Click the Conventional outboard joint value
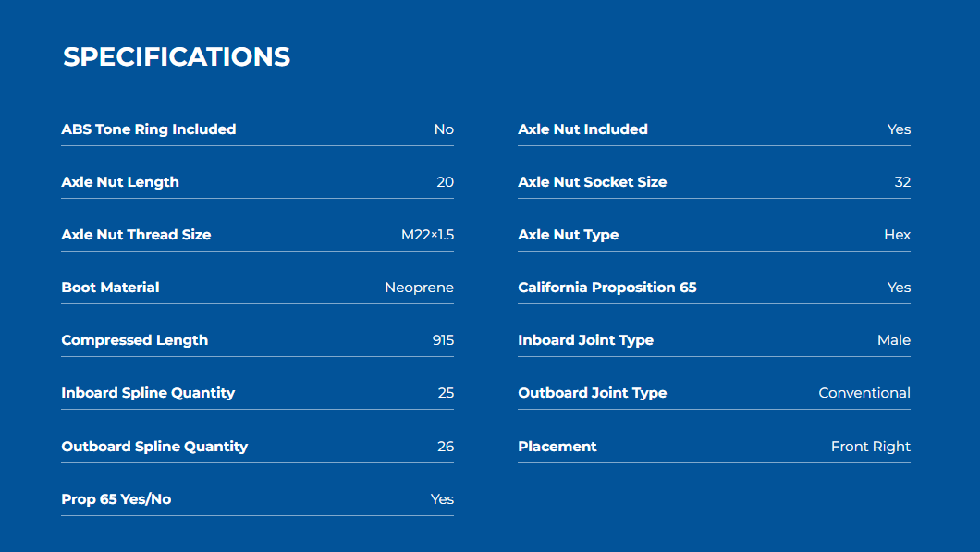The width and height of the screenshot is (980, 552). pos(864,393)
